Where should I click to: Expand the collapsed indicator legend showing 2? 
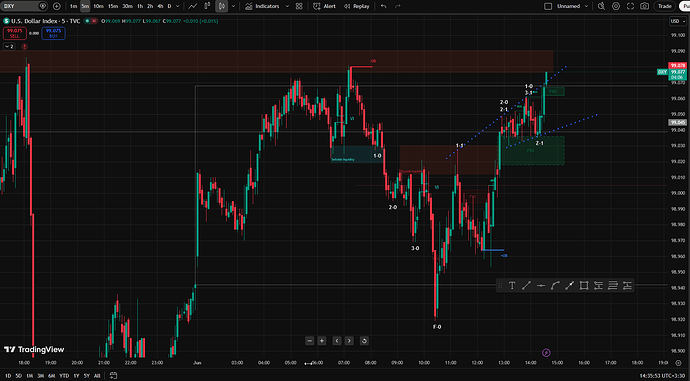9,46
